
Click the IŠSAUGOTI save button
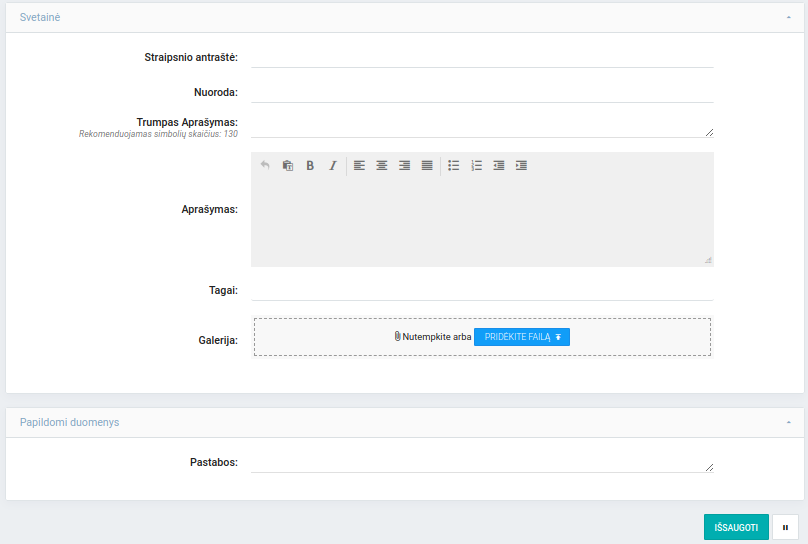[x=736, y=527]
